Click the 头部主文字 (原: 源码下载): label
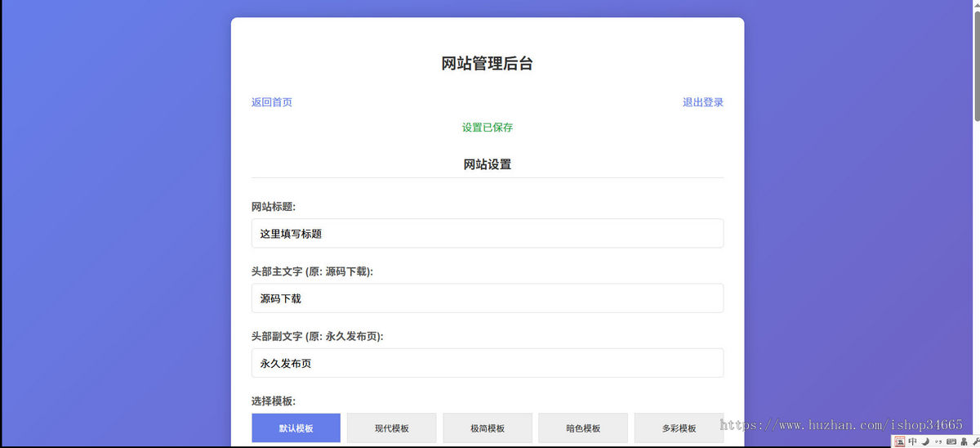980x448 pixels. (312, 271)
